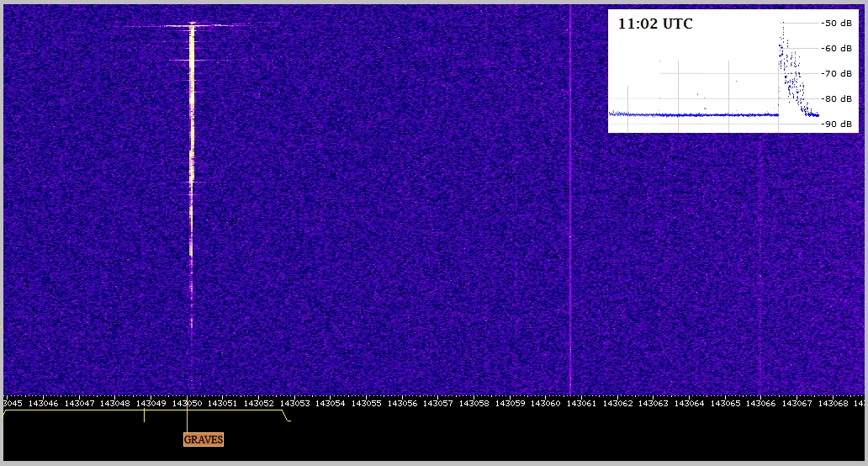Click the 143055 frequency tick label
The height and width of the screenshot is (466, 868).
point(367,404)
